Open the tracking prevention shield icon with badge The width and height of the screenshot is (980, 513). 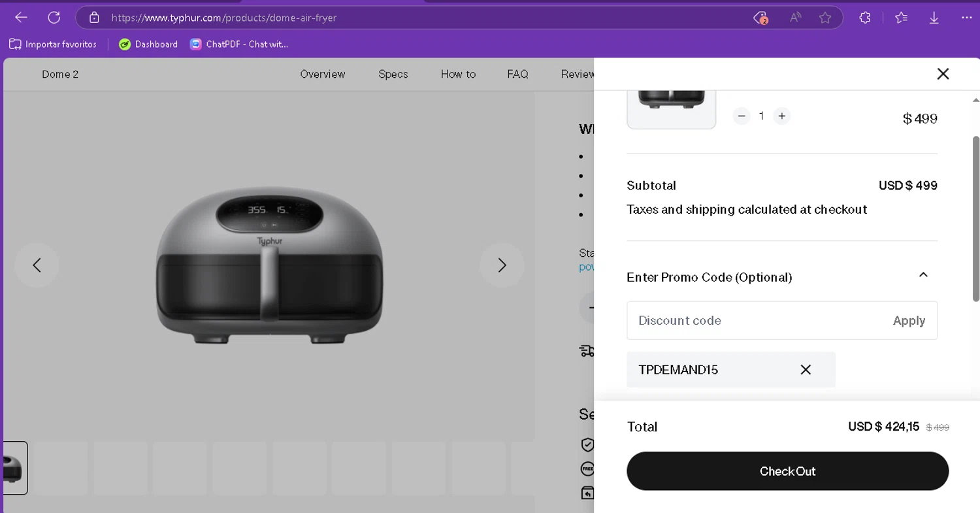(x=760, y=18)
